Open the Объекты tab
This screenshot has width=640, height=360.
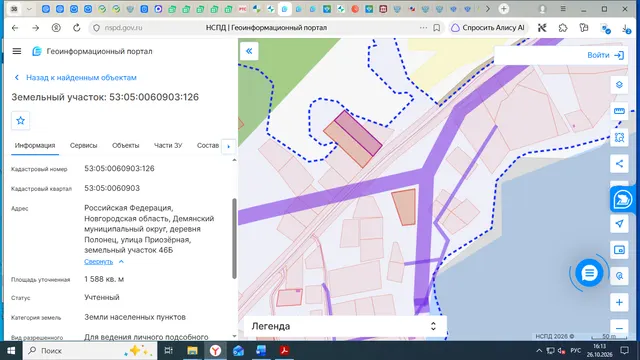(x=125, y=145)
